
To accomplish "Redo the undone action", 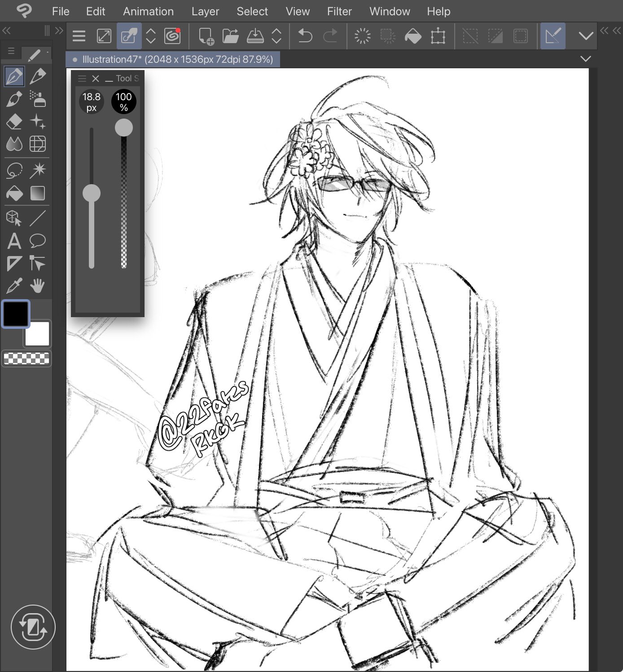I will (x=330, y=36).
